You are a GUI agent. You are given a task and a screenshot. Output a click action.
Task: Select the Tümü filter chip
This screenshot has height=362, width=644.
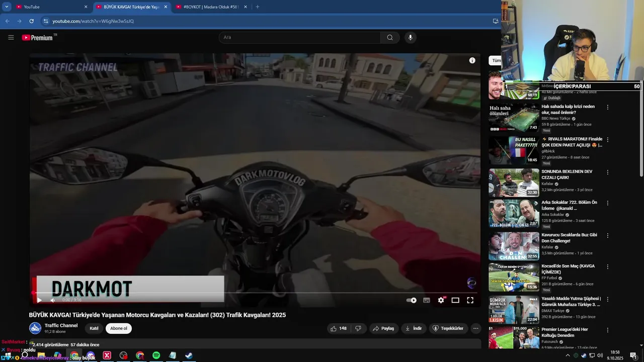pos(495,60)
